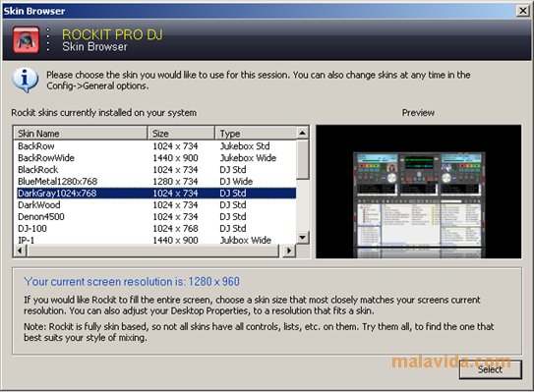Click the Rockit Pro DJ logo icon
Image resolution: width=534 pixels, height=392 pixels.
click(27, 40)
